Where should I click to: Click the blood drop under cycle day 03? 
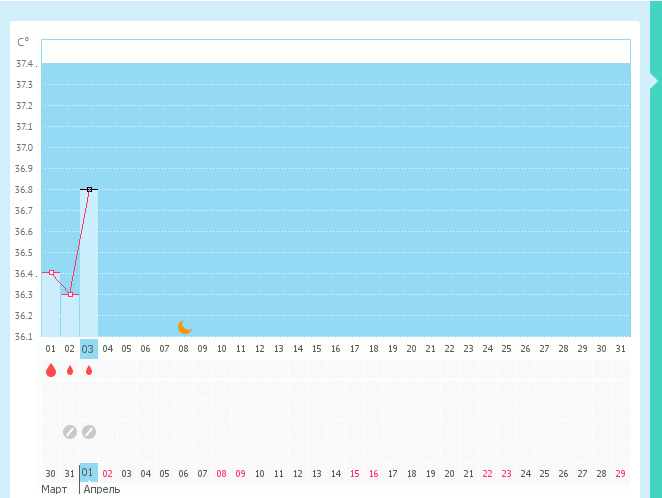point(89,370)
